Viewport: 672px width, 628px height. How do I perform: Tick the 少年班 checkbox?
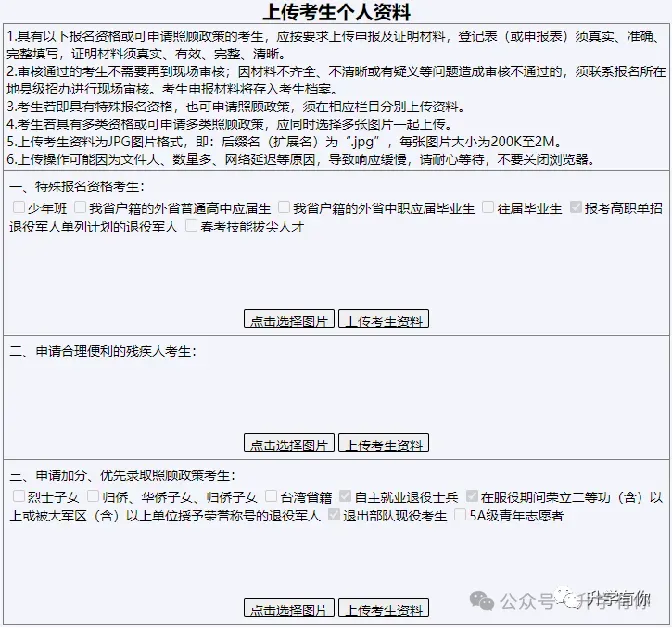(x=19, y=207)
